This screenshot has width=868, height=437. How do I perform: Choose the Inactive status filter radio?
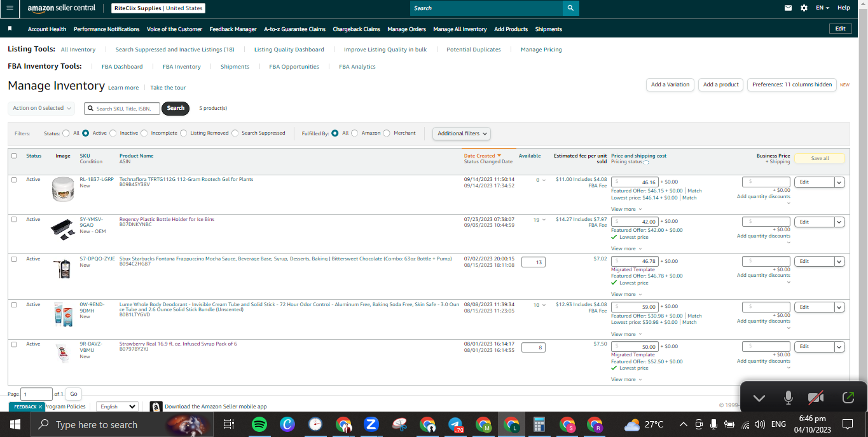[113, 133]
